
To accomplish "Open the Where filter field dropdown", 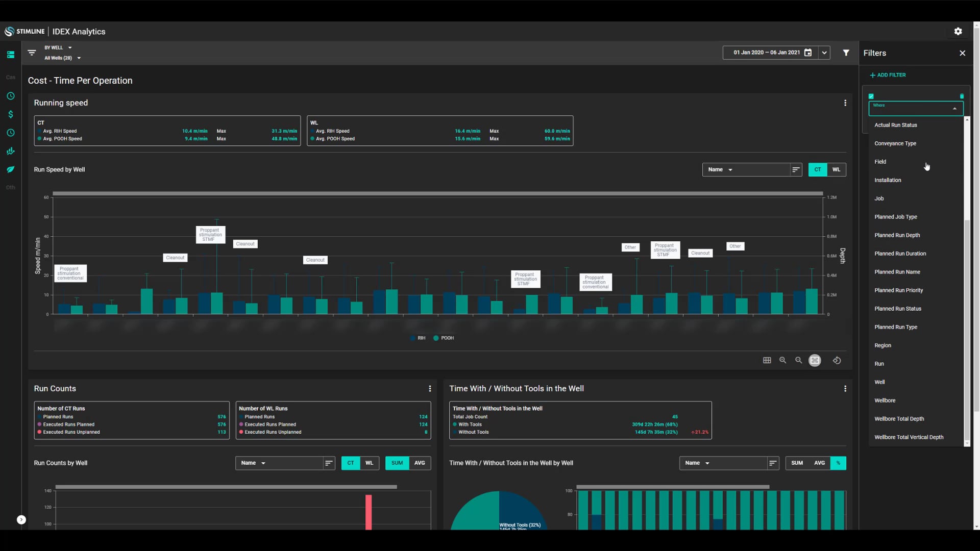I will pyautogui.click(x=915, y=108).
